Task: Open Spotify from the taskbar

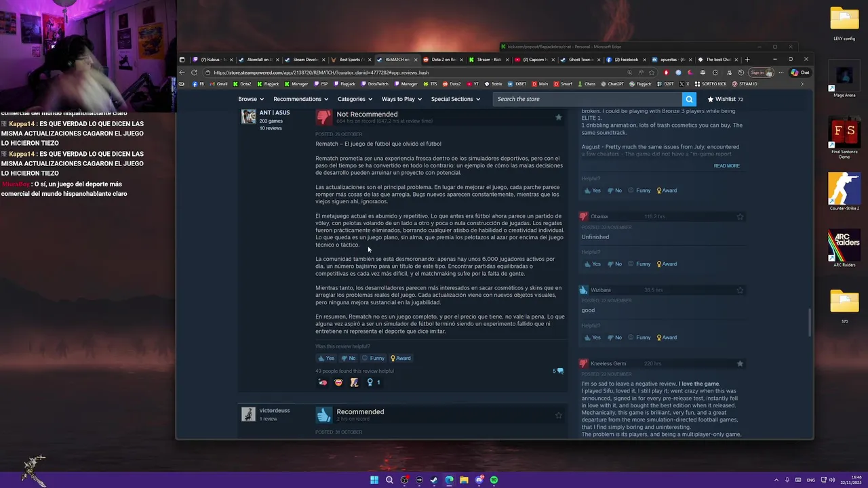Action: tap(494, 480)
